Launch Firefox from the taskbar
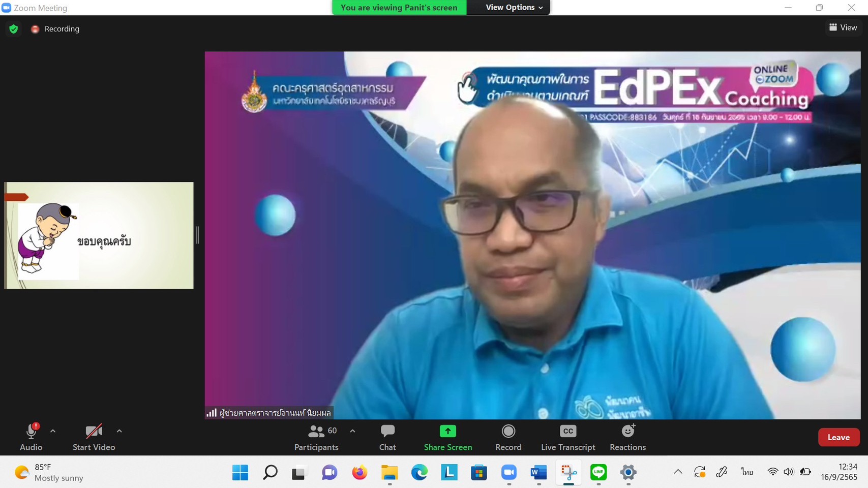The height and width of the screenshot is (488, 868). [x=360, y=473]
